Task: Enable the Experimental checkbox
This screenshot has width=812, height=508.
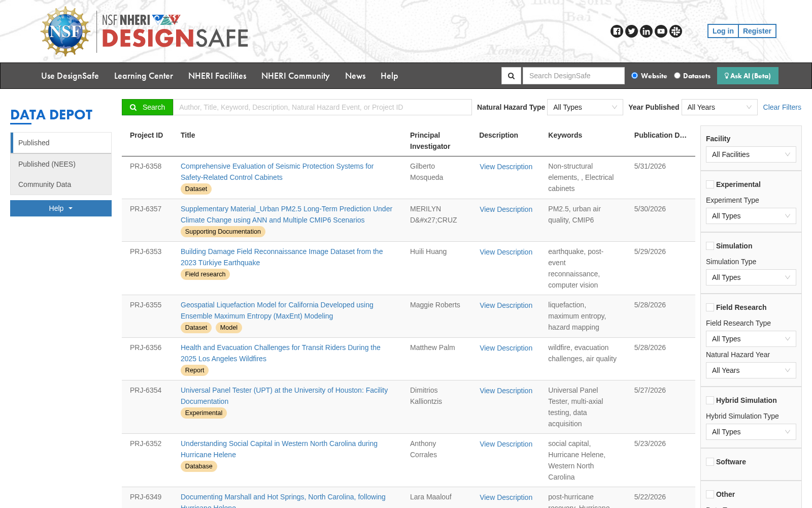Action: [x=710, y=184]
